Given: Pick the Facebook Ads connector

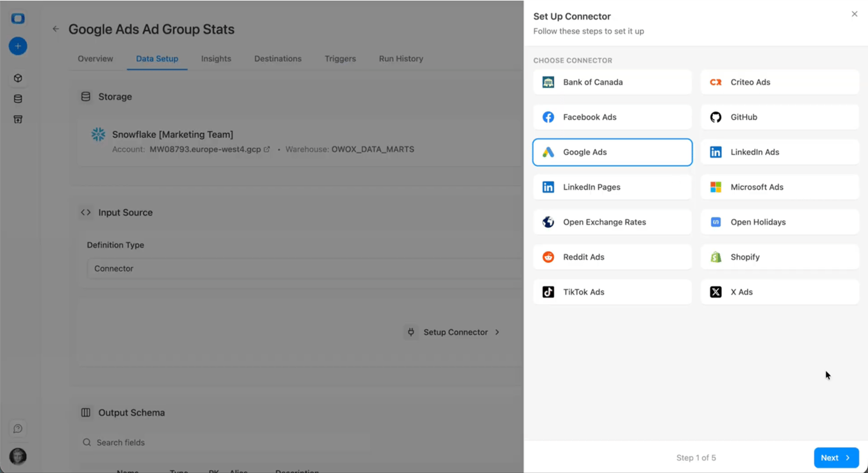Looking at the screenshot, I should click(613, 117).
